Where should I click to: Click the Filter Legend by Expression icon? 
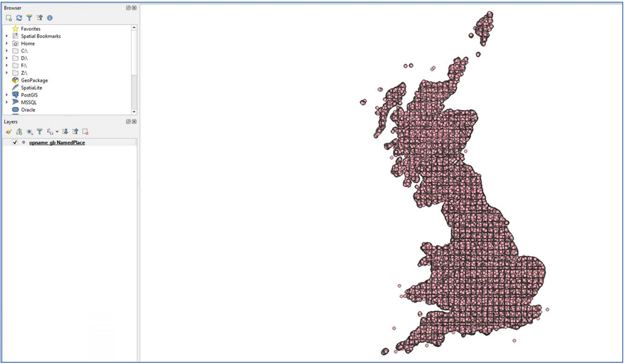click(50, 132)
